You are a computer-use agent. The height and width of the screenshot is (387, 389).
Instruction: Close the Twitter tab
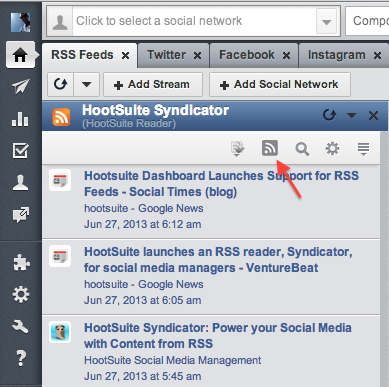197,55
